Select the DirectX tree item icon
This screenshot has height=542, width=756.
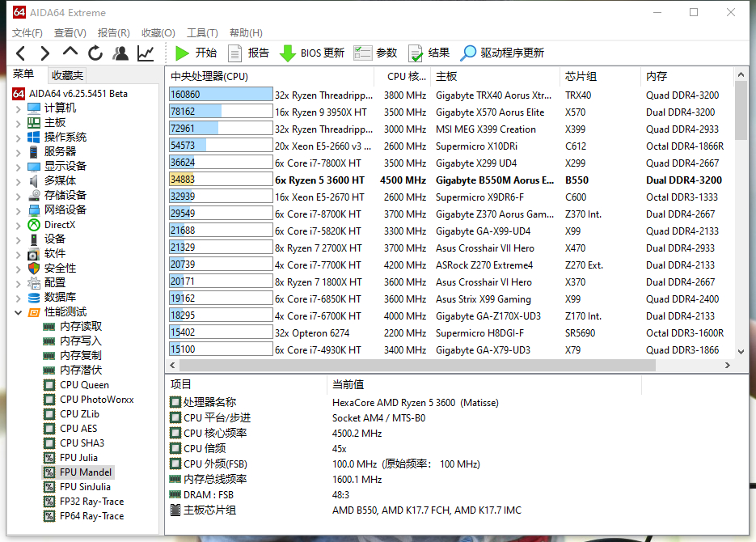[x=34, y=225]
